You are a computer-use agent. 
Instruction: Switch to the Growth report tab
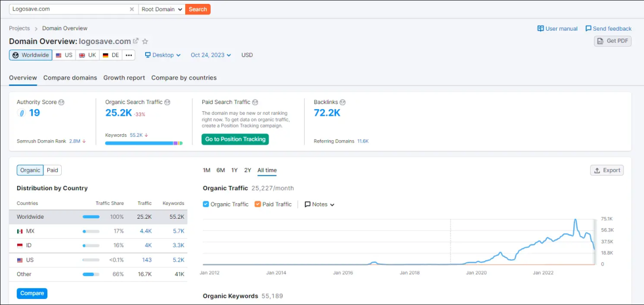coord(124,78)
